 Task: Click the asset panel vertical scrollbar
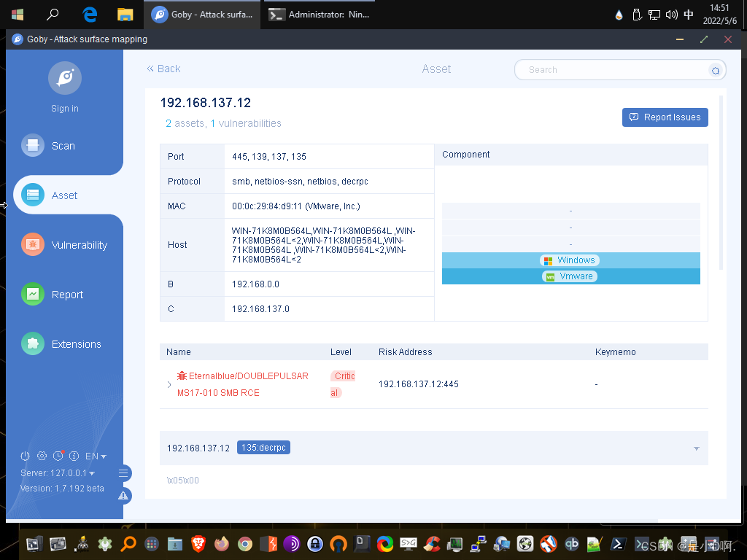(721, 183)
